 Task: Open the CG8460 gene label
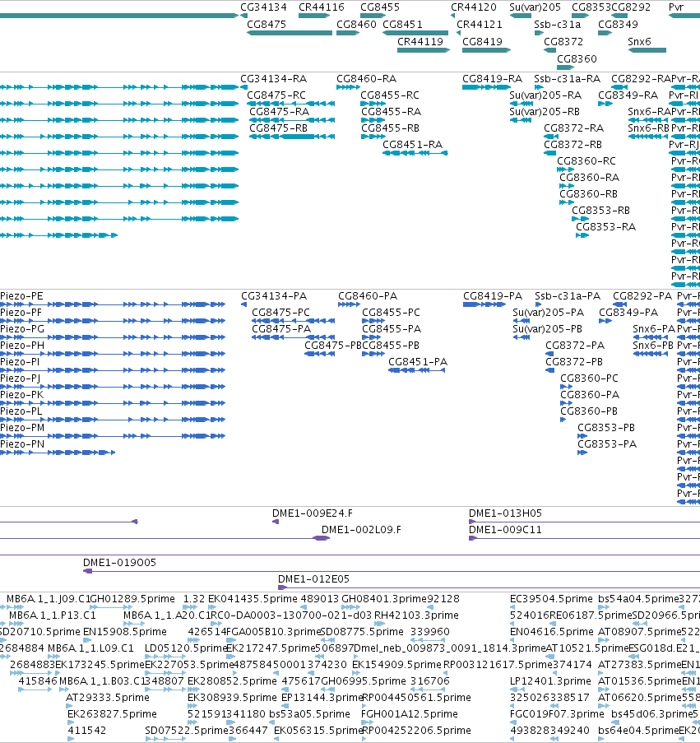356,24
